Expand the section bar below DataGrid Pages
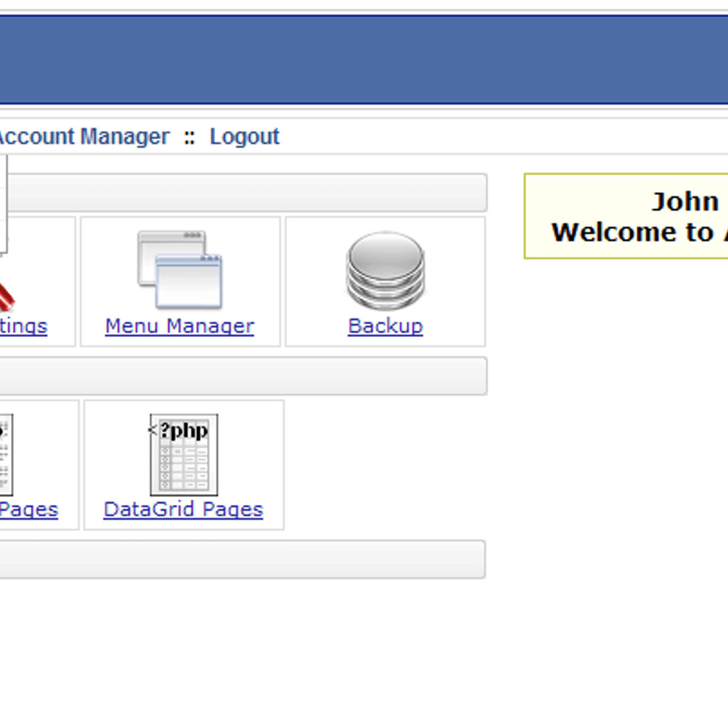Screen dimensions: 728x728 coord(243,559)
